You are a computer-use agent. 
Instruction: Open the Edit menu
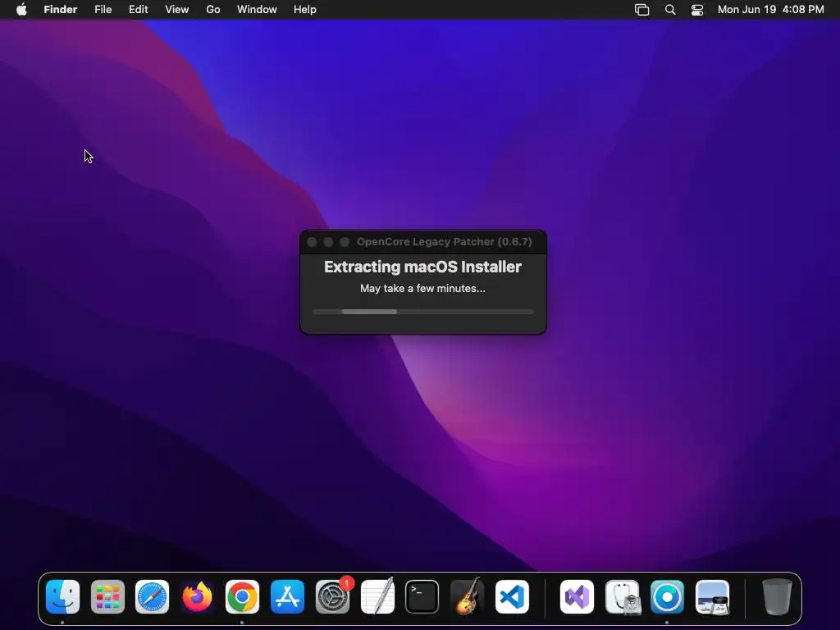pos(138,10)
